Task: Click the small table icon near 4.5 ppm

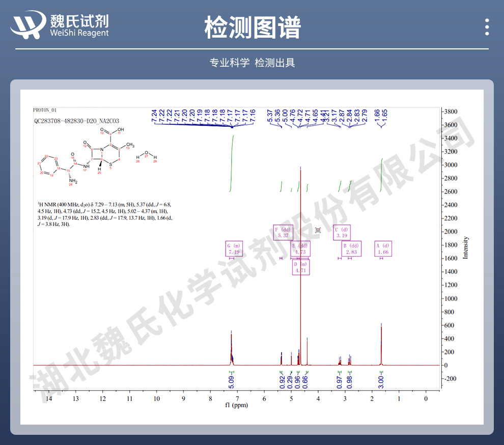Action: (x=318, y=230)
